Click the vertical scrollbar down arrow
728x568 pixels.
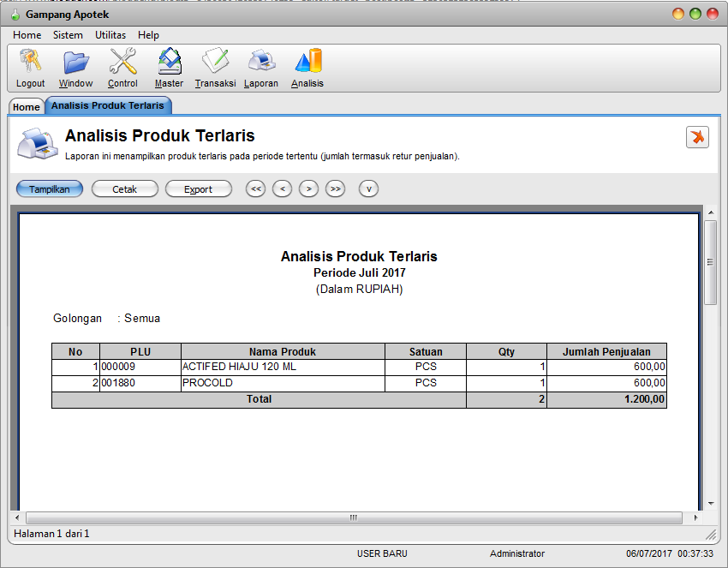point(711,504)
